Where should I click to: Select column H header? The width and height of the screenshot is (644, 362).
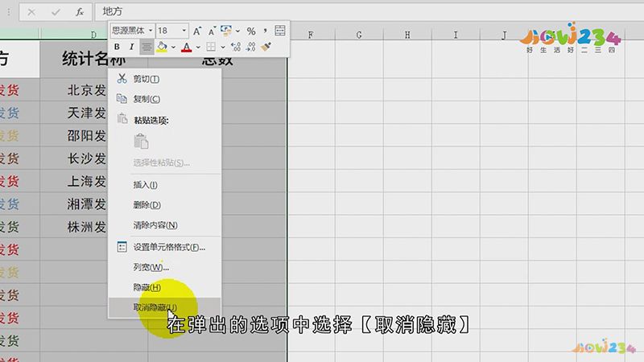(407, 35)
